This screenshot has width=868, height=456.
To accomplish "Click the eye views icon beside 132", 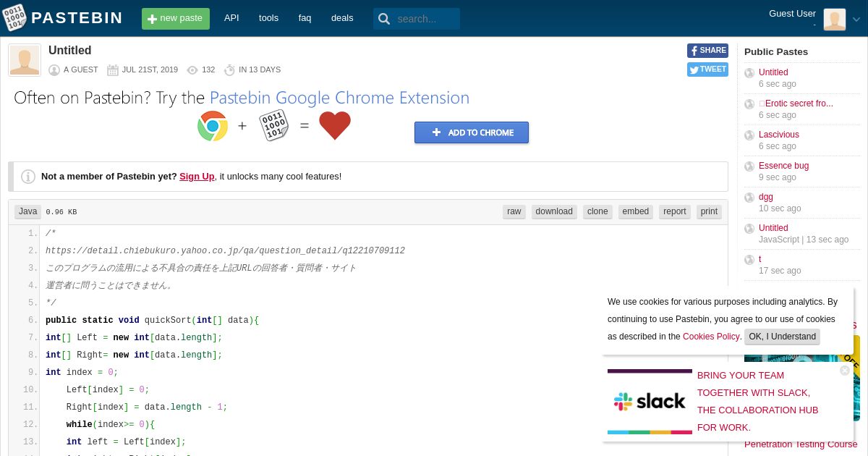I will 192,70.
